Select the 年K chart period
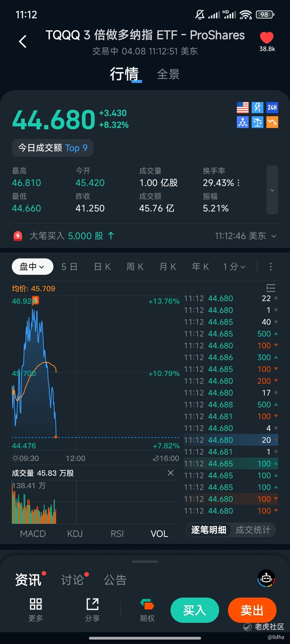 (201, 267)
